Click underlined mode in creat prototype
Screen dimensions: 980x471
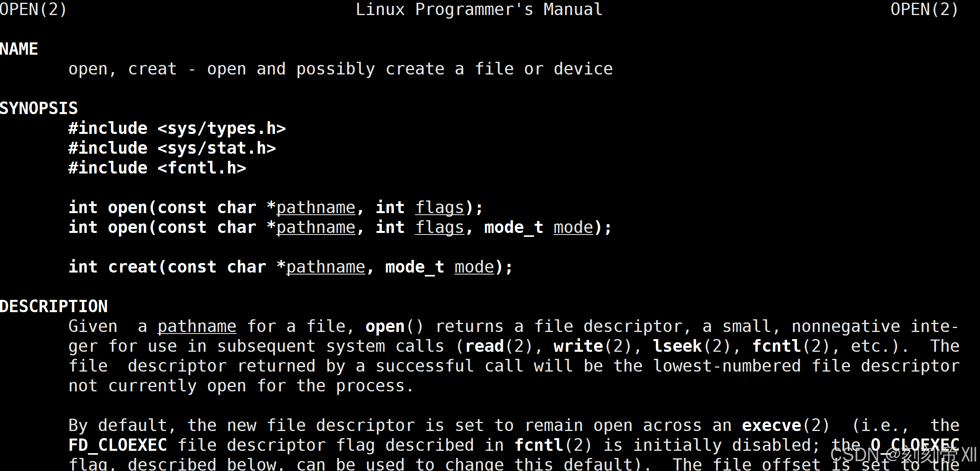coord(474,267)
